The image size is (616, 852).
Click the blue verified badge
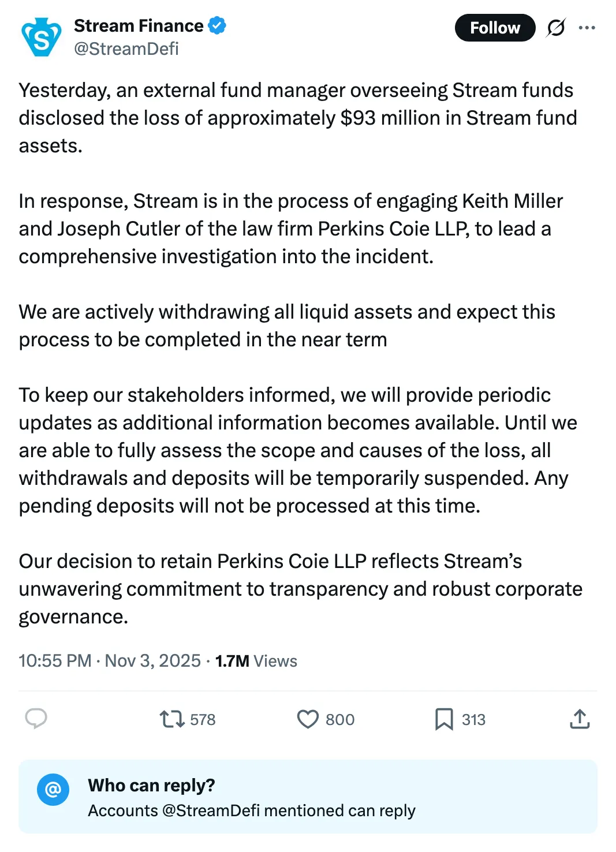click(217, 26)
